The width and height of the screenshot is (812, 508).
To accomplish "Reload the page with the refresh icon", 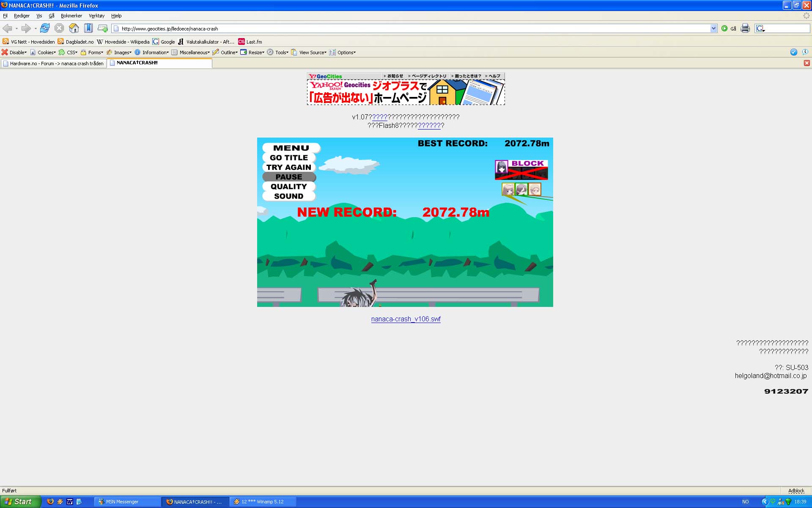I will pyautogui.click(x=45, y=28).
